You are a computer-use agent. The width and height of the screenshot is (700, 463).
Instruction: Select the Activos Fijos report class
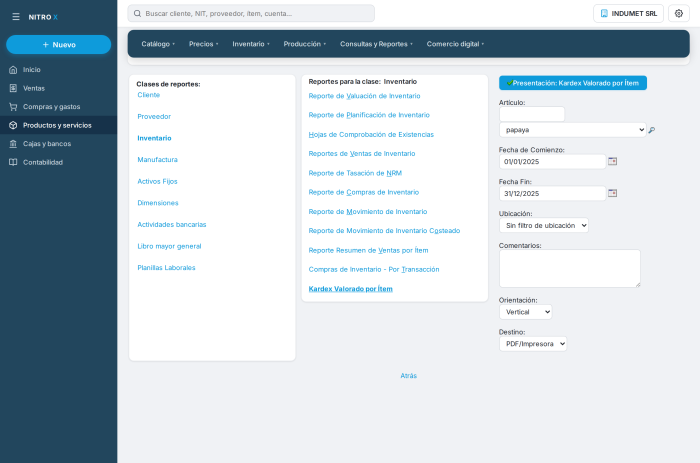click(x=158, y=181)
